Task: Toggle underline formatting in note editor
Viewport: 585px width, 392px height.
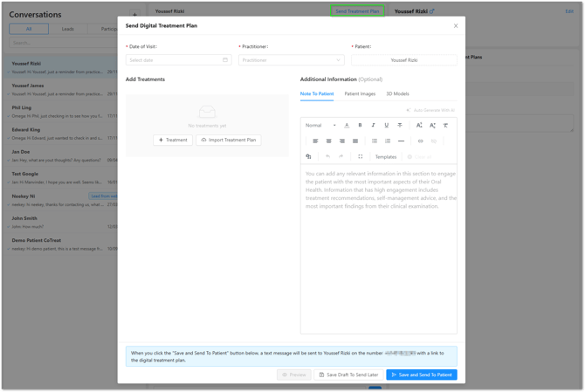Action: pyautogui.click(x=387, y=126)
